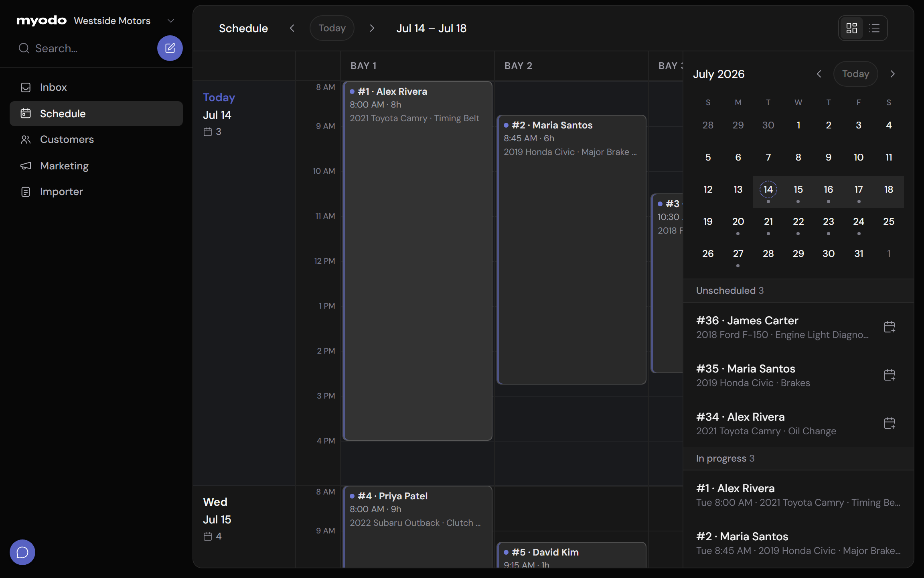This screenshot has width=924, height=578.
Task: Open appointment #5 David Kim
Action: (571, 555)
